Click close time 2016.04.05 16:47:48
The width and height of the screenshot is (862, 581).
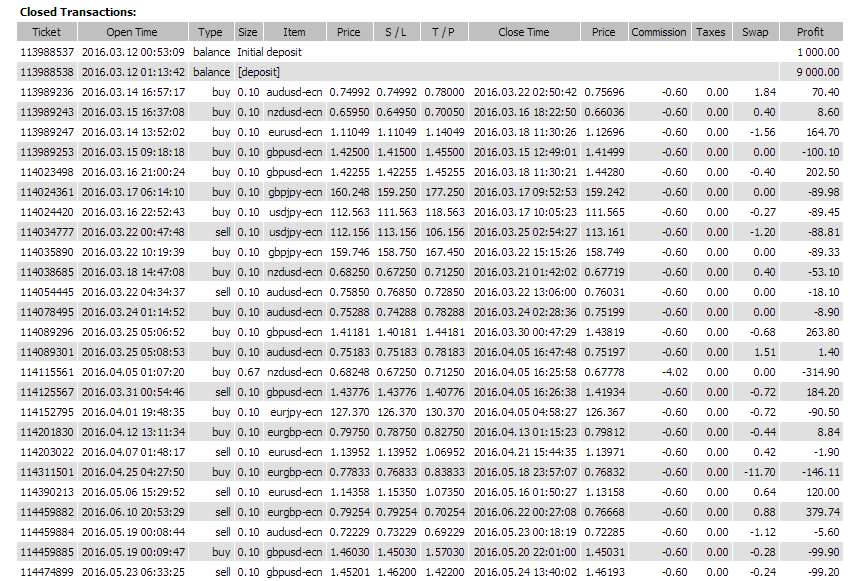pos(525,352)
